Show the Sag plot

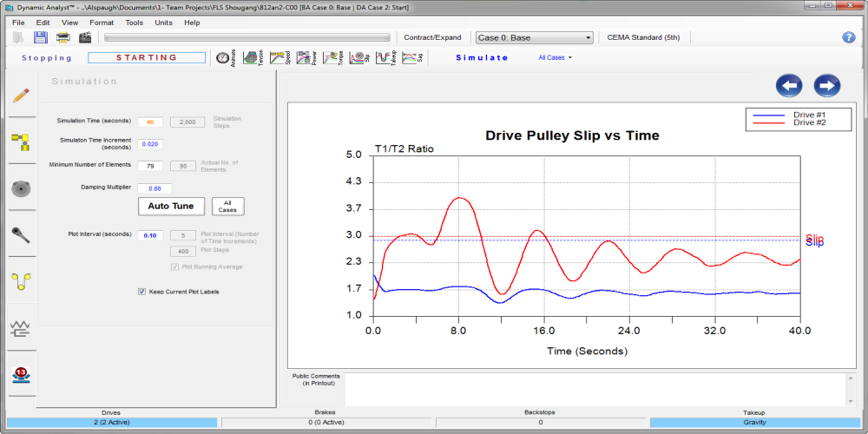click(412, 58)
